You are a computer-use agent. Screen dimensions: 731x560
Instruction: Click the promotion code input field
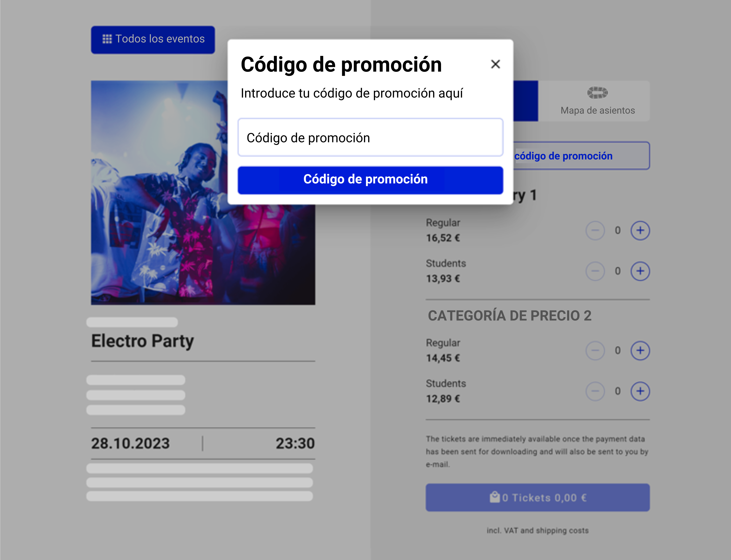[x=370, y=137]
